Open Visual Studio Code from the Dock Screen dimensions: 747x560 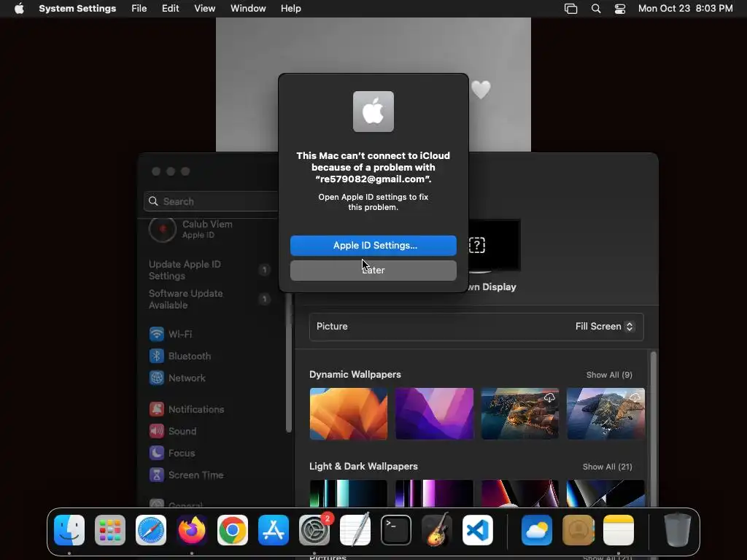pyautogui.click(x=477, y=530)
